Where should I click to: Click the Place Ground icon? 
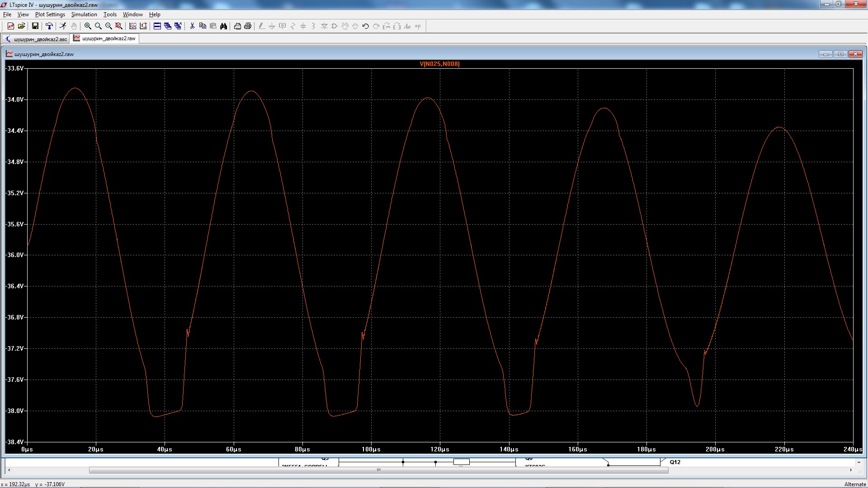coord(272,26)
